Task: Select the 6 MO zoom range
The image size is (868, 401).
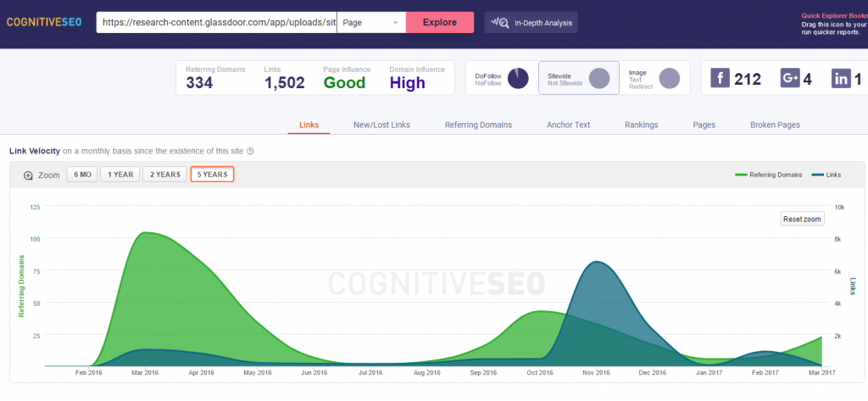Action: (81, 175)
